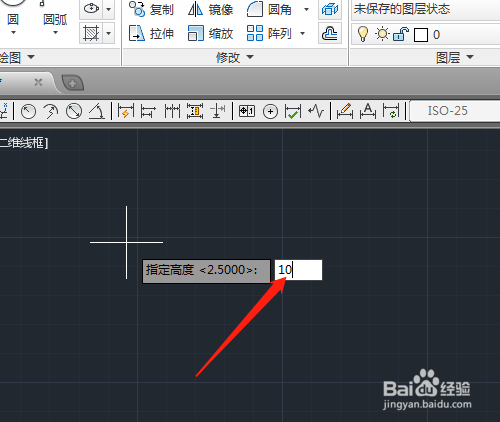Open the Tolerance tool
Viewport: 500px width, 422px height.
(247, 111)
